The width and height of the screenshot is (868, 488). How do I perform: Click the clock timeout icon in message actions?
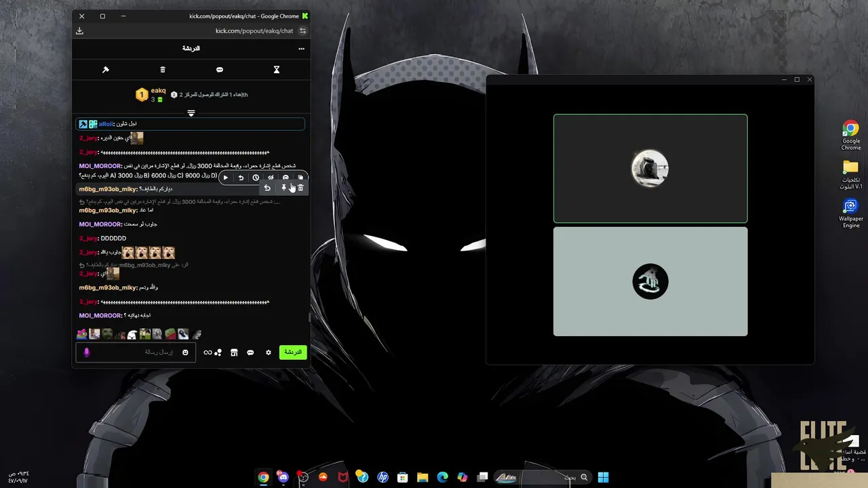256,178
